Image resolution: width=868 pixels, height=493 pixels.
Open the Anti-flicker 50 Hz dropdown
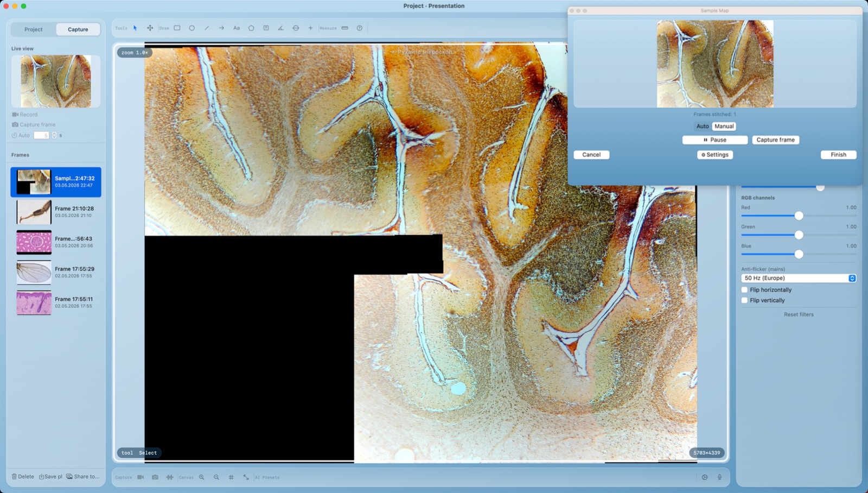tap(799, 278)
